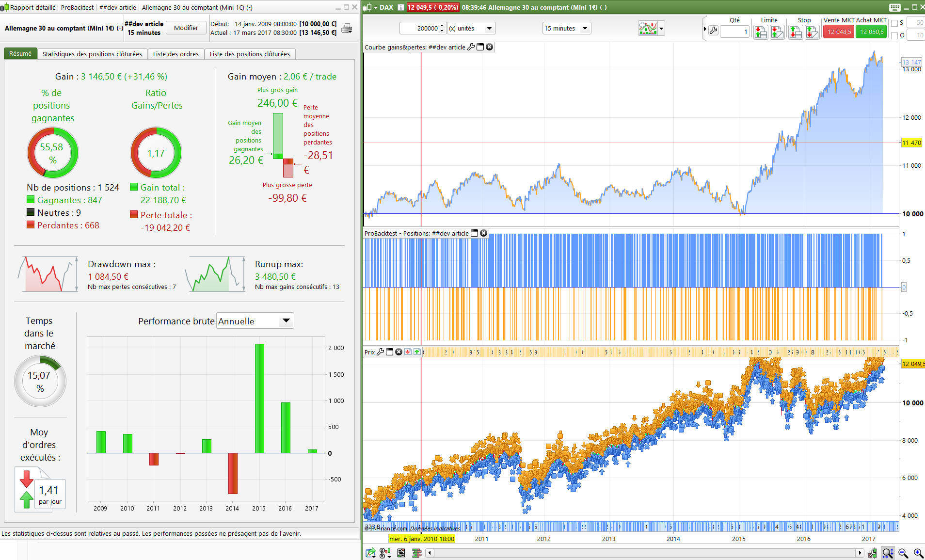Click the red down-arrow icon on Prix panel

point(408,352)
